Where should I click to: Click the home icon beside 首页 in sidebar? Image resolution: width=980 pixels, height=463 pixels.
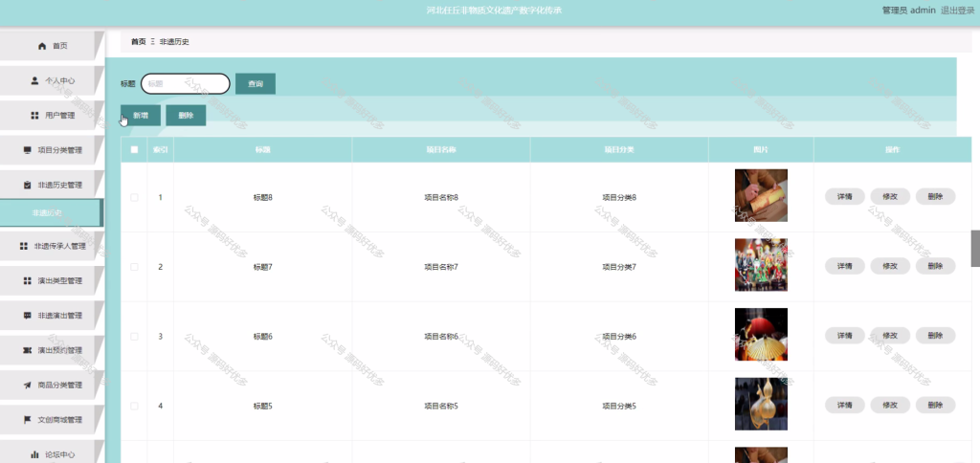42,46
